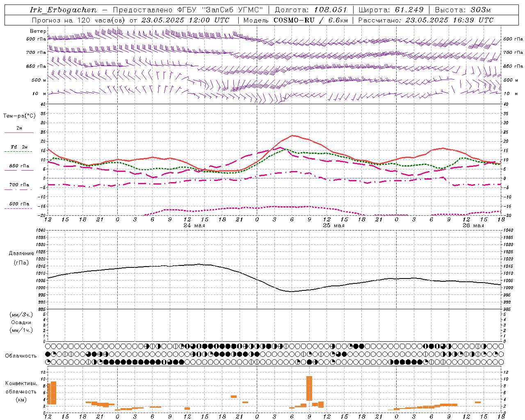The height and width of the screenshot is (420, 525).
Task: Click 'Прогноз на 120 часа(ов)' forecast text
Action: [x=79, y=20]
